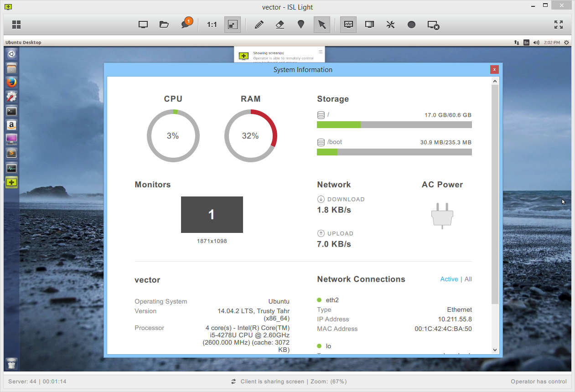Select the arrow pointer tool
575x392 pixels.
(x=322, y=25)
